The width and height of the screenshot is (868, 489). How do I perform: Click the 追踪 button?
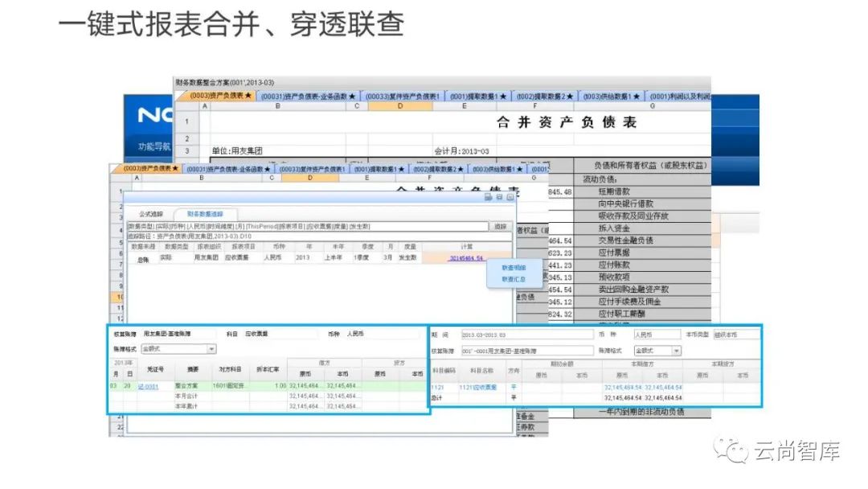[501, 227]
